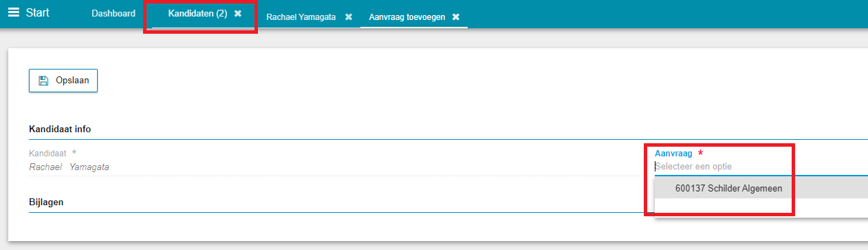868x250 pixels.
Task: Switch to the Kandidaten (2) tab
Action: click(x=197, y=13)
